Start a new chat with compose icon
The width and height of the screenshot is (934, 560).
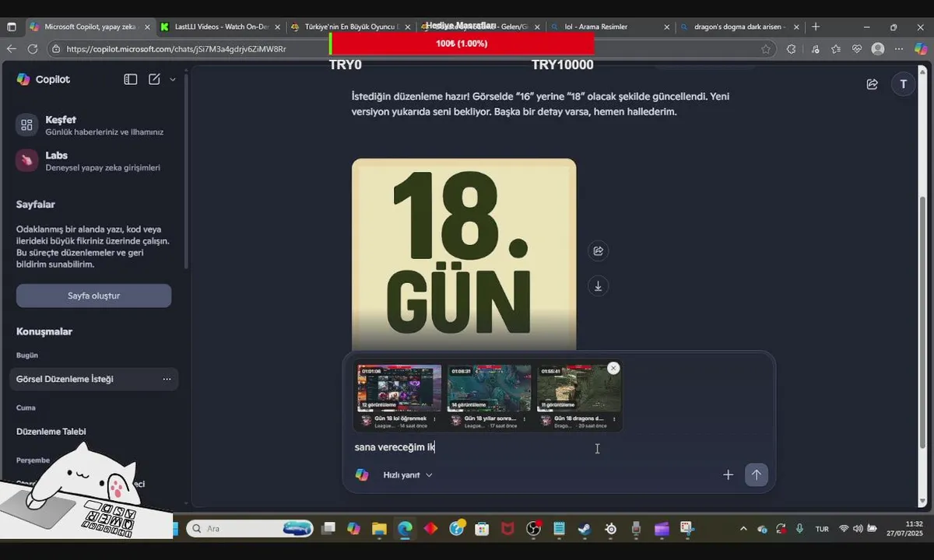pos(154,79)
